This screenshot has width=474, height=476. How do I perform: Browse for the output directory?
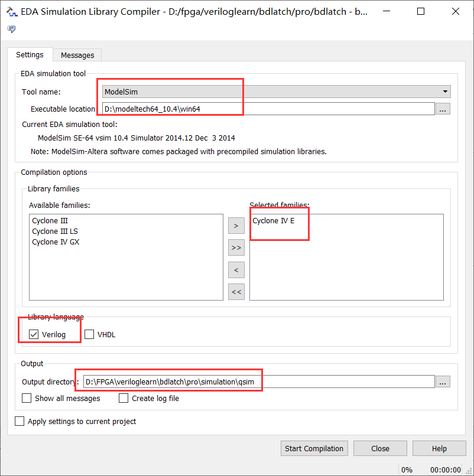(443, 382)
